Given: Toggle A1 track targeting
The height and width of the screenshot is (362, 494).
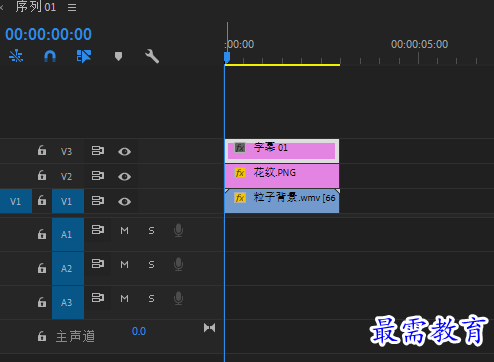Looking at the screenshot, I should click(68, 234).
